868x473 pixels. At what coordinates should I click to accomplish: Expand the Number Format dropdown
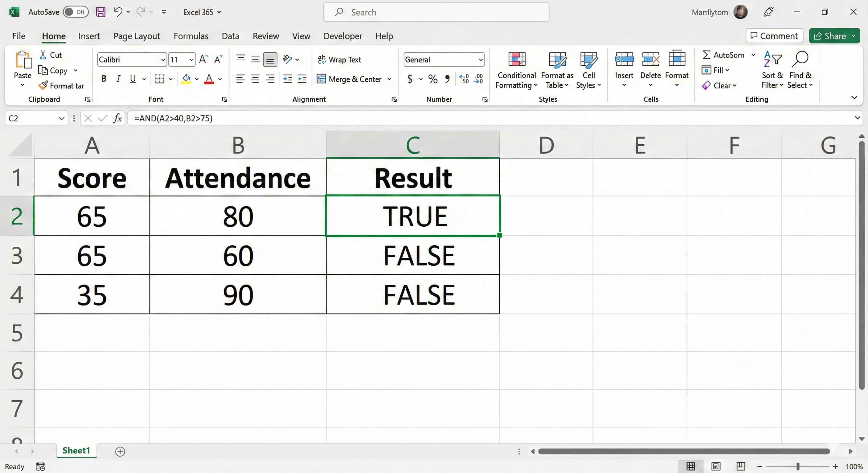(x=481, y=59)
